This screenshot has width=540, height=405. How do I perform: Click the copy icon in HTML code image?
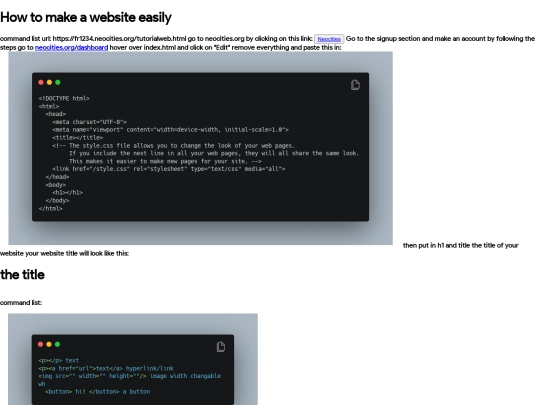point(355,85)
